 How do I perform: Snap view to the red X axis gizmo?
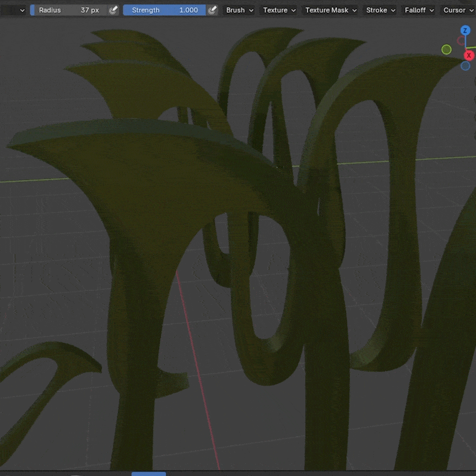click(469, 55)
